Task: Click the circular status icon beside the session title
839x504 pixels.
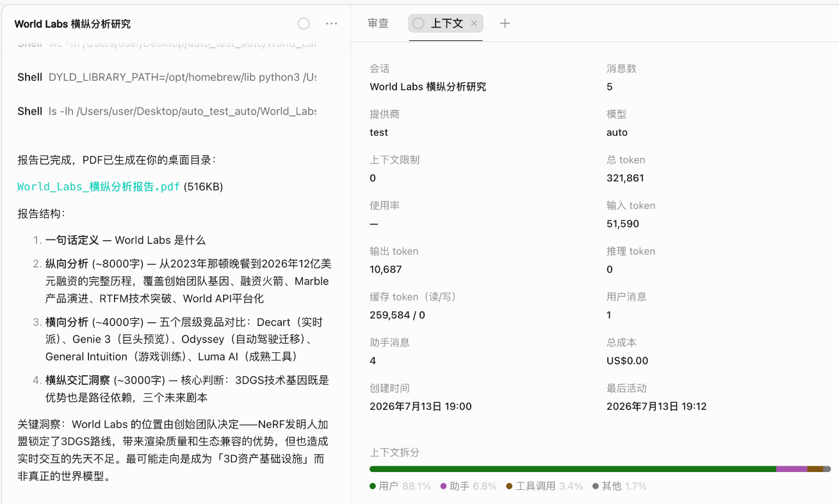Action: 304,24
